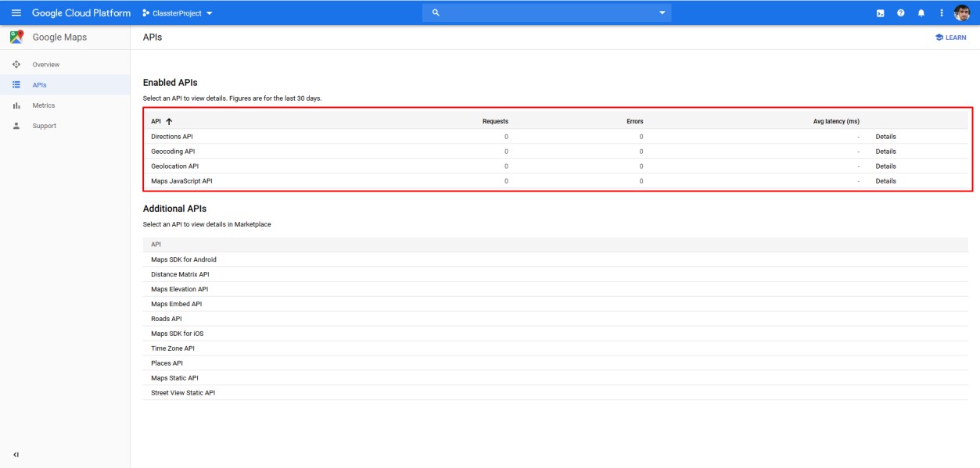Open Places API from Additional APIs
The width and height of the screenshot is (980, 468).
pyautogui.click(x=167, y=363)
